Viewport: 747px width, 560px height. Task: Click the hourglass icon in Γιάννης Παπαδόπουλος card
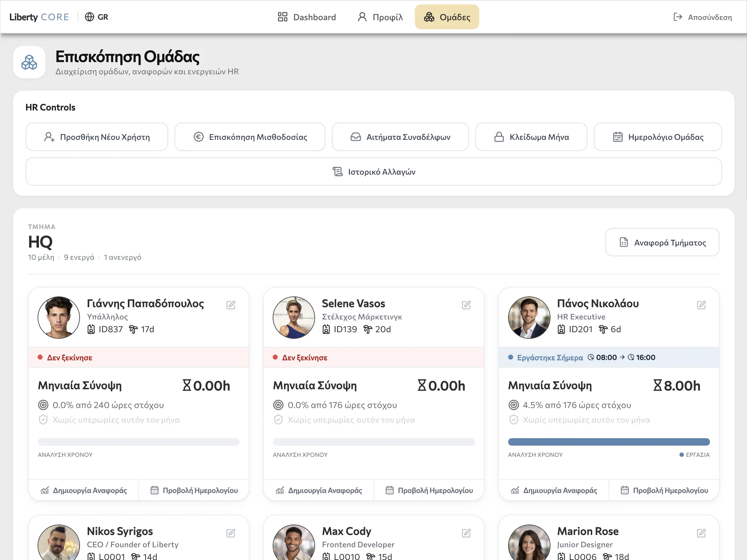click(187, 385)
